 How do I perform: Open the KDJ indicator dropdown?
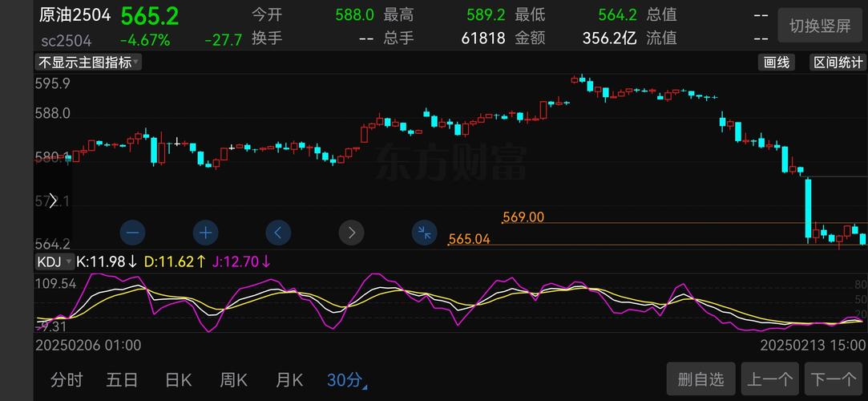[55, 261]
